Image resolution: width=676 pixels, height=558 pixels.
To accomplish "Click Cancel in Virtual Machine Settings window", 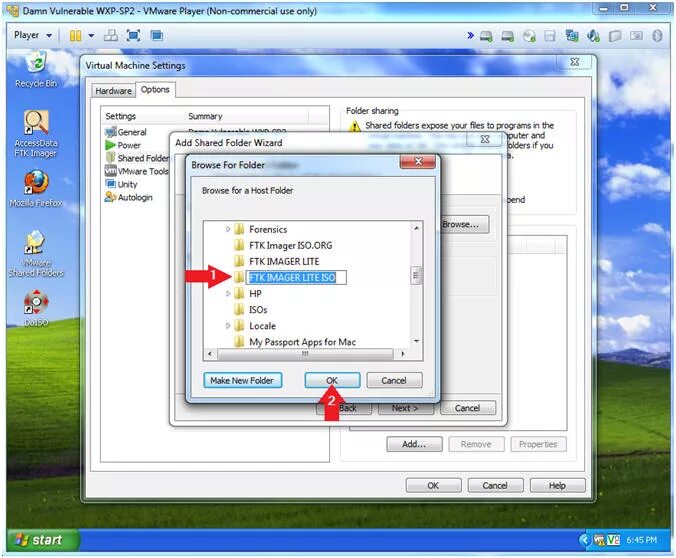I will (x=495, y=486).
